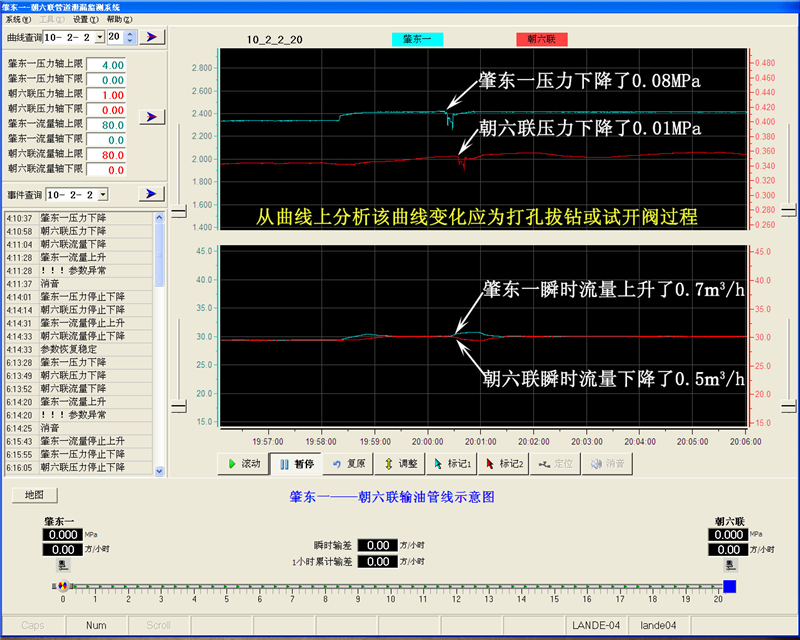Select the 标记1 marker cursor tool

[452, 464]
